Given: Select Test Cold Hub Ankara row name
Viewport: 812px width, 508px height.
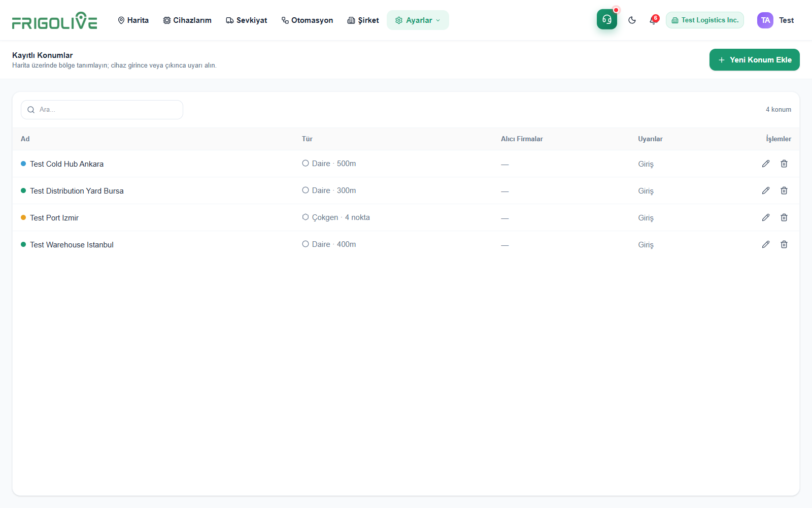Looking at the screenshot, I should point(66,164).
